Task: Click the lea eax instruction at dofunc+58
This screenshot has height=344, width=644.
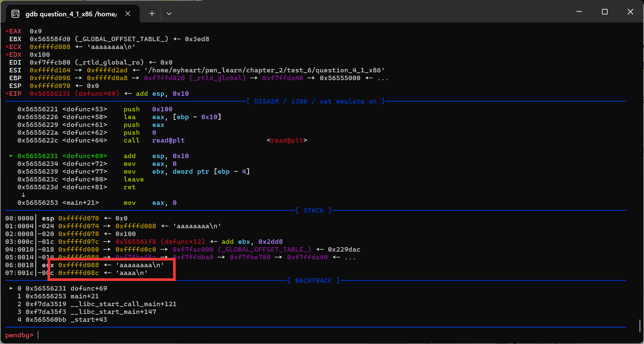Action: 119,117
